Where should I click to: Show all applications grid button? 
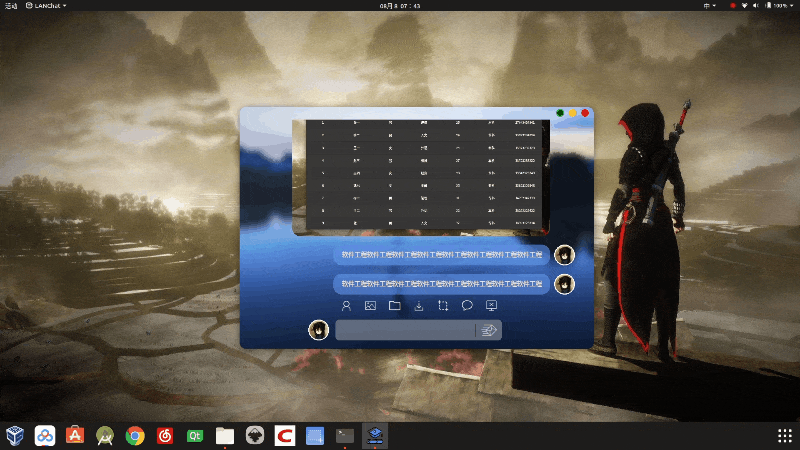[785, 436]
